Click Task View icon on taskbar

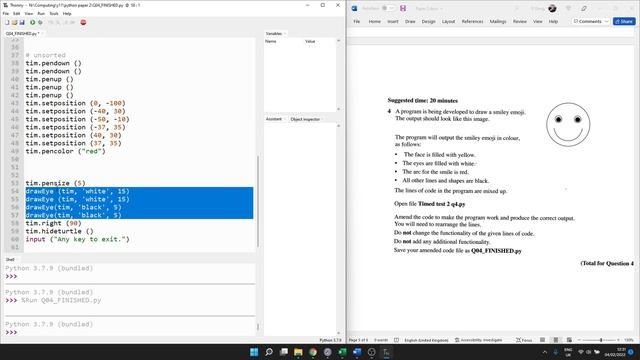[x=283, y=352]
